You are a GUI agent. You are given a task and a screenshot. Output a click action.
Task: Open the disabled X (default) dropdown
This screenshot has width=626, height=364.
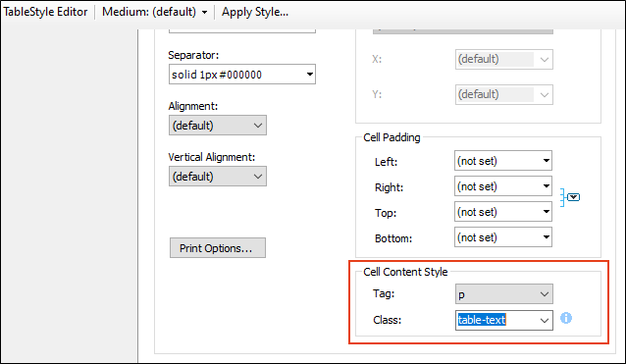[503, 60]
